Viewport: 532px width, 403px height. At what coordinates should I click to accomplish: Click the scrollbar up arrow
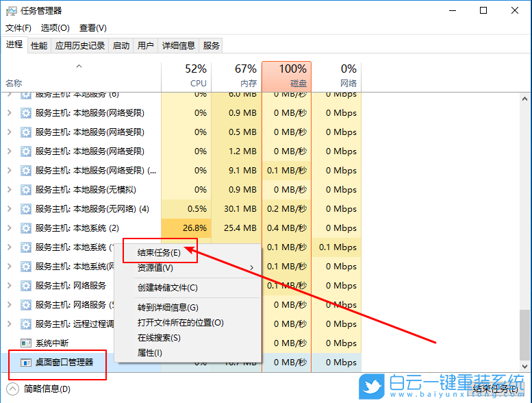pyautogui.click(x=524, y=99)
